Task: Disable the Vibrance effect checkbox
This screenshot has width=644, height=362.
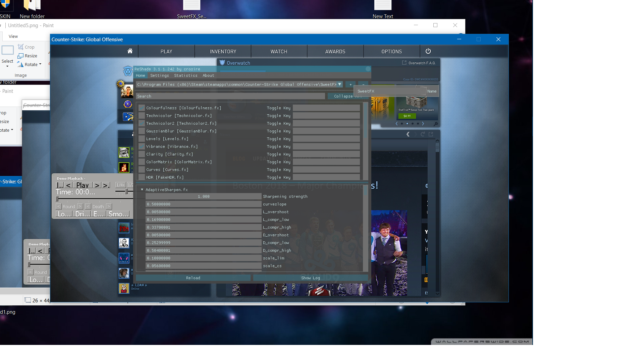Action: pyautogui.click(x=142, y=146)
